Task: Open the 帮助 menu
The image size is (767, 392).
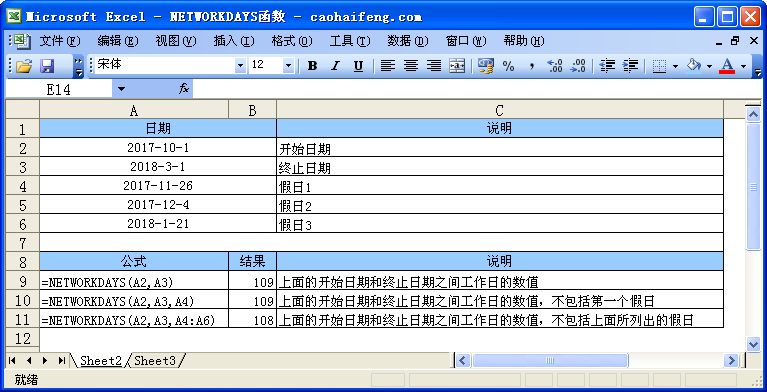Action: 524,41
